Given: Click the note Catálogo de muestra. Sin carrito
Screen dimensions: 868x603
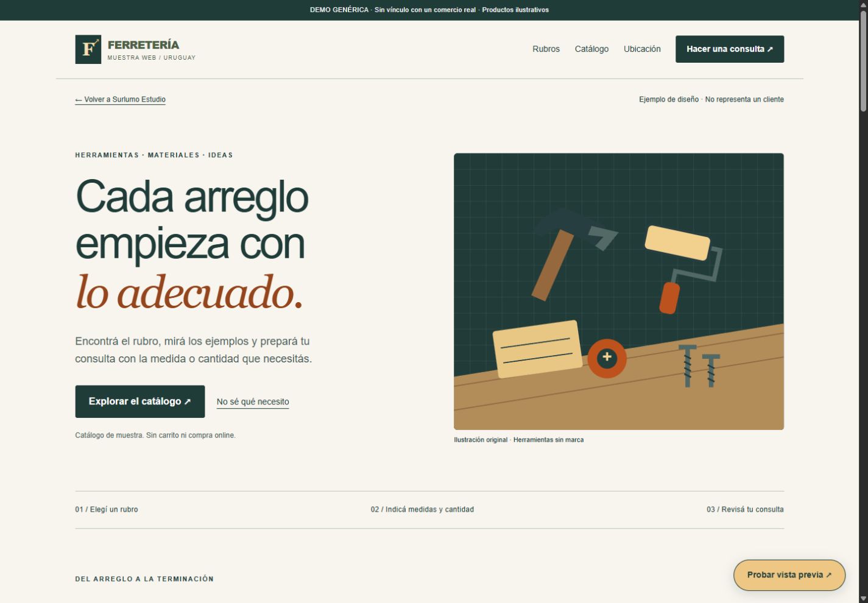Looking at the screenshot, I should [x=155, y=435].
